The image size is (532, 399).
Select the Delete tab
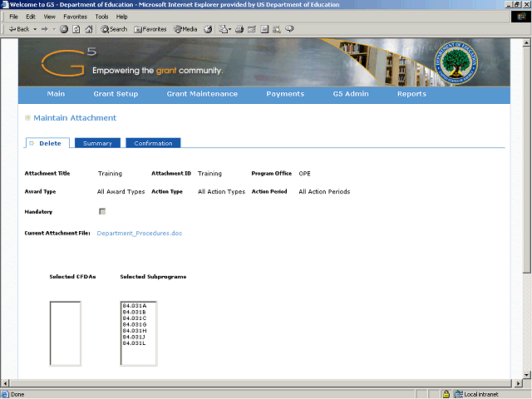pyautogui.click(x=48, y=143)
